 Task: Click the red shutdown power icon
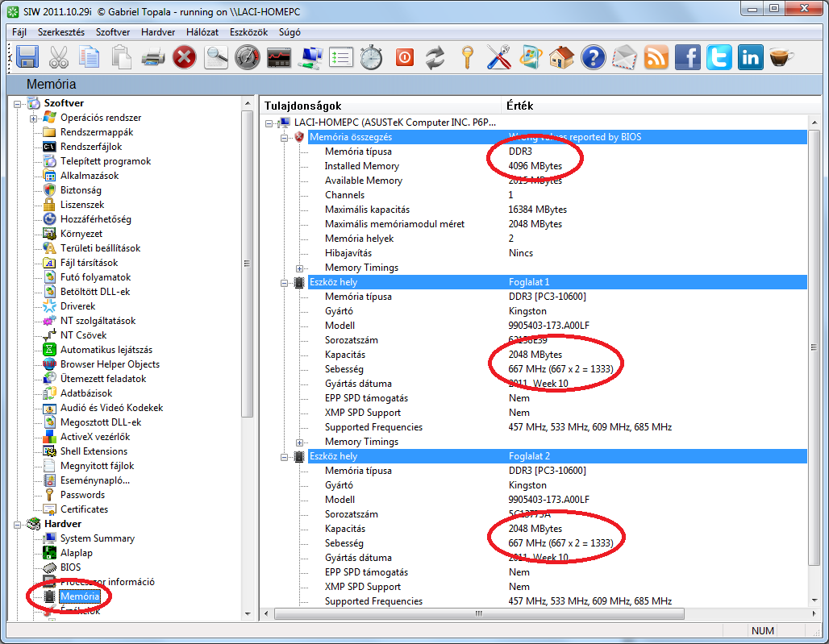point(405,57)
